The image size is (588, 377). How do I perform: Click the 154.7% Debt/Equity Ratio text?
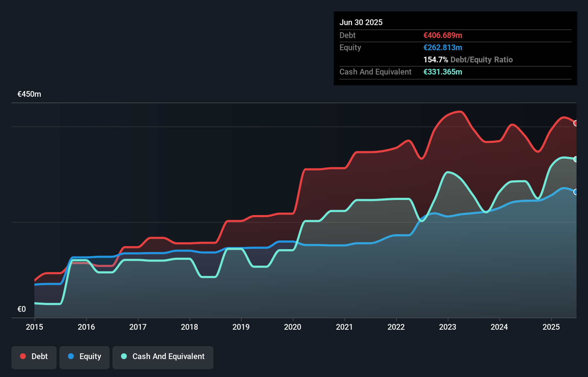[468, 59]
